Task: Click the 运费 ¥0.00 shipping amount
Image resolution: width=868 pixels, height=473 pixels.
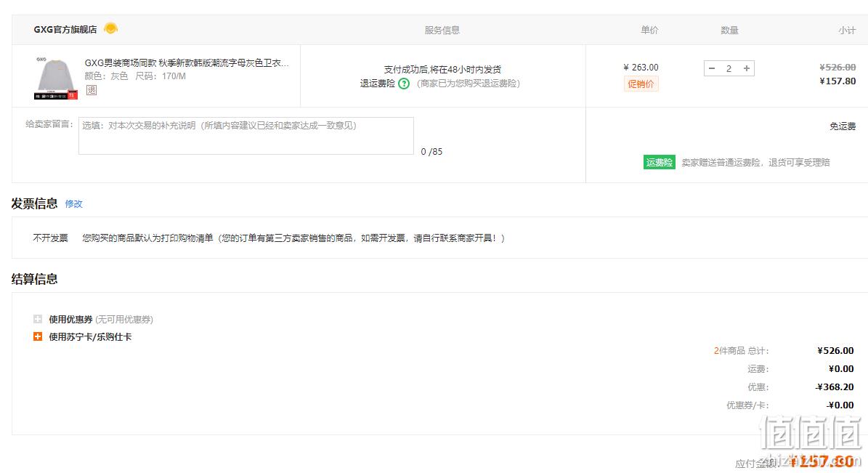Action: point(841,369)
